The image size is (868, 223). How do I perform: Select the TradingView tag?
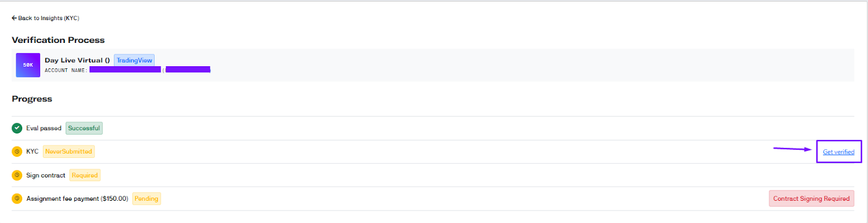[x=134, y=60]
